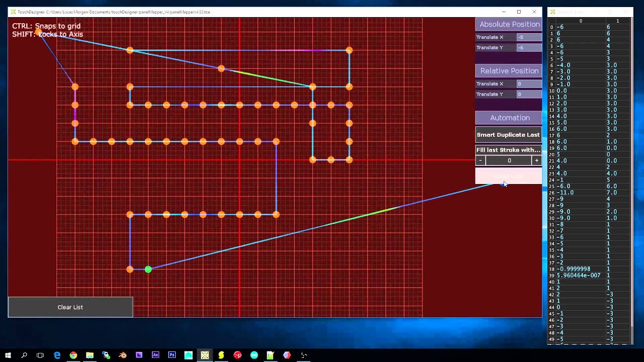Click the Automation header
The image size is (644, 362).
[509, 118]
